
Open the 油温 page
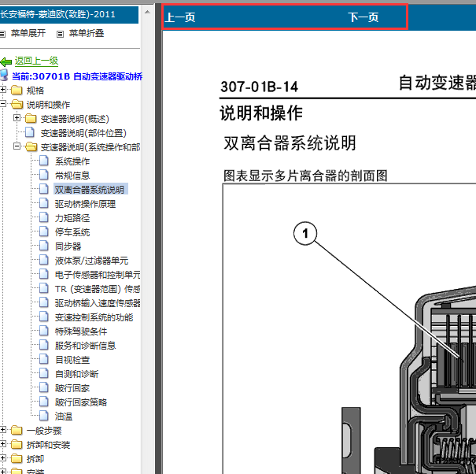[x=64, y=417]
